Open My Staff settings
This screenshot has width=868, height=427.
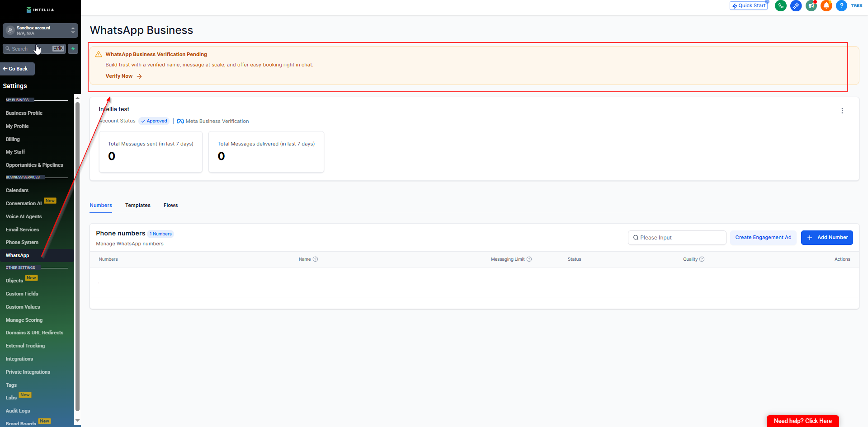click(x=15, y=152)
